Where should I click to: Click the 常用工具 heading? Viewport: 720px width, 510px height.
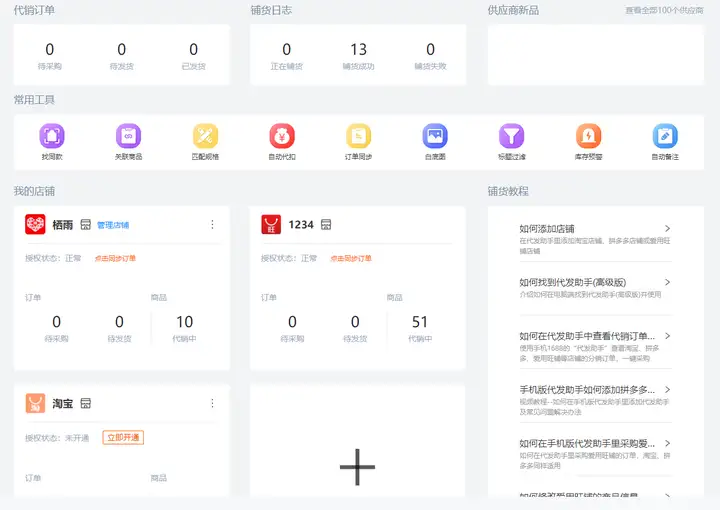[x=34, y=100]
